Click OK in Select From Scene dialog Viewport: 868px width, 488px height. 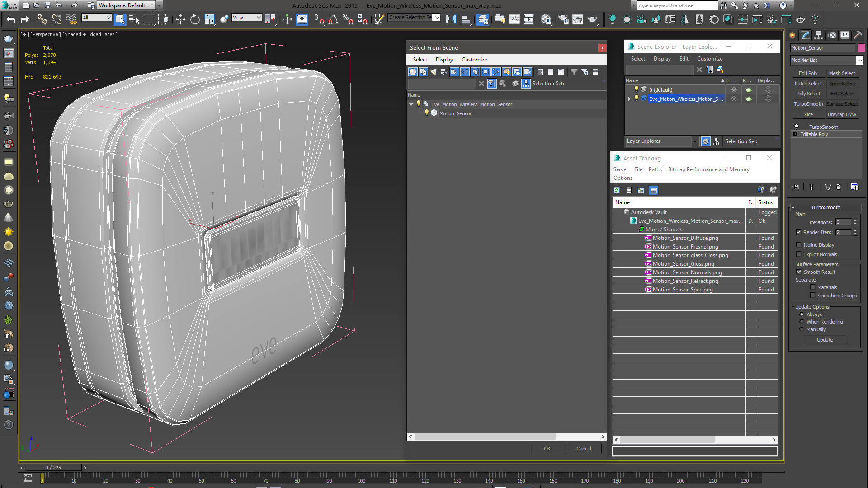point(547,449)
